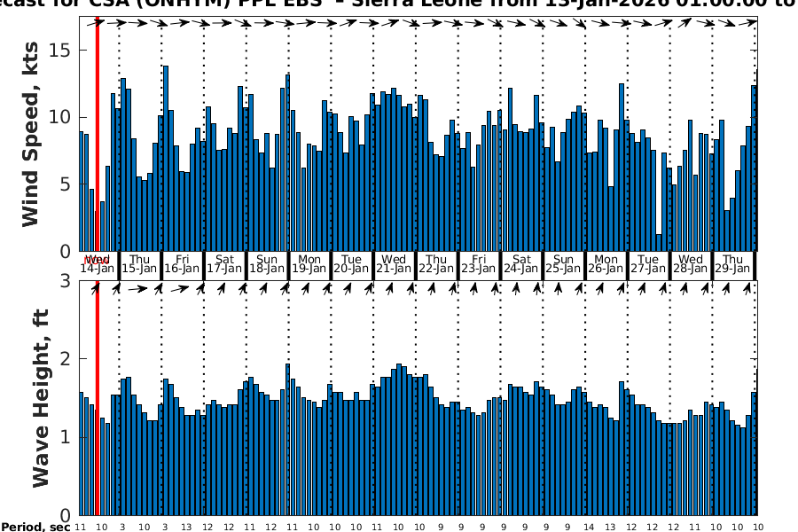Click the forecast title text at top

coord(399,4)
